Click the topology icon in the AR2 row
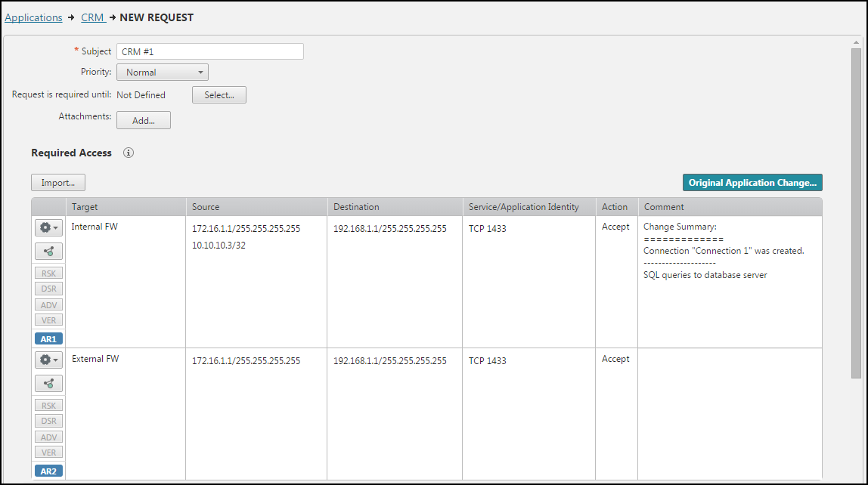Screen dimensions: 868x485 (48, 383)
